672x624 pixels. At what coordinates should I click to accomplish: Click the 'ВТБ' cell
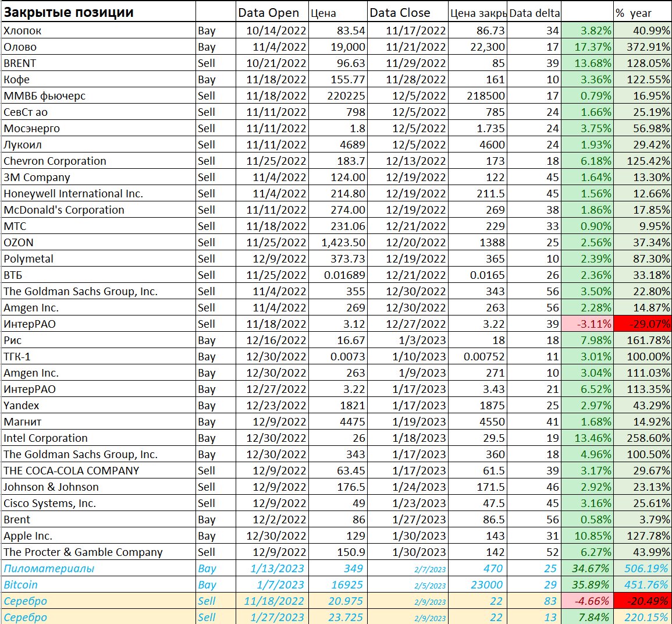98,275
